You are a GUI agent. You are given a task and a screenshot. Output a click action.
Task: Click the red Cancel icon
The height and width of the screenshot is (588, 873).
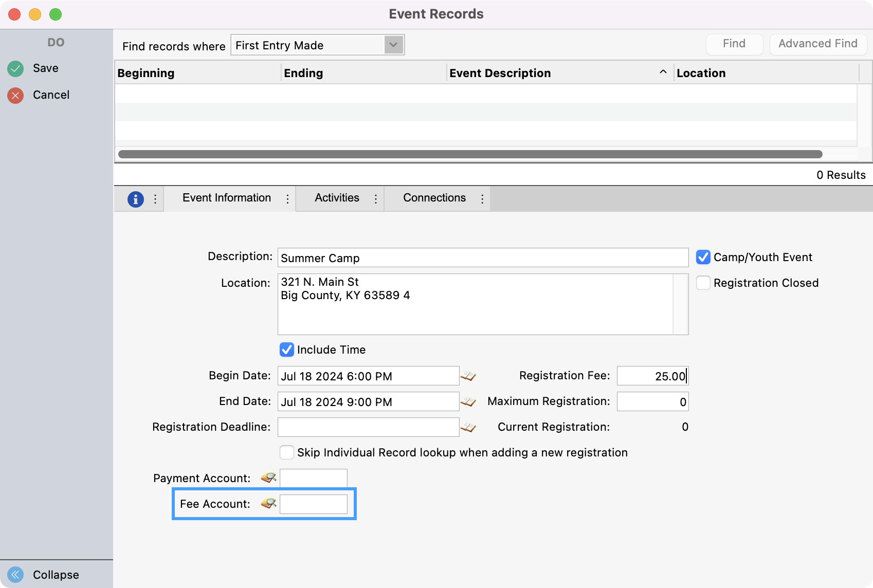[x=15, y=95]
